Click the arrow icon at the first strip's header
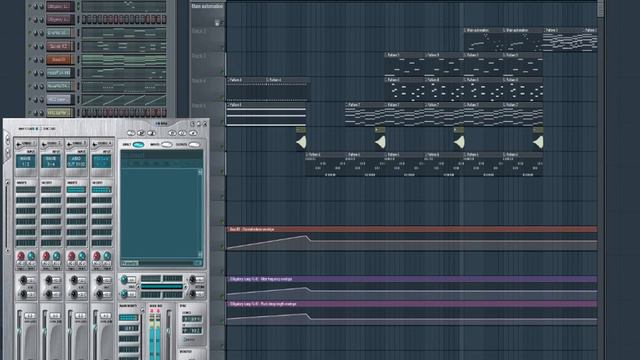 [x=19, y=144]
